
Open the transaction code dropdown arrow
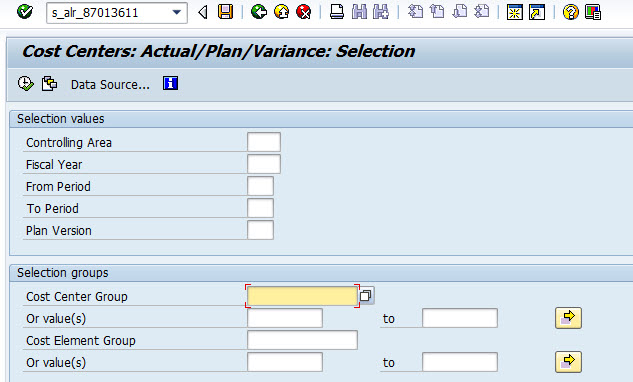click(x=176, y=13)
